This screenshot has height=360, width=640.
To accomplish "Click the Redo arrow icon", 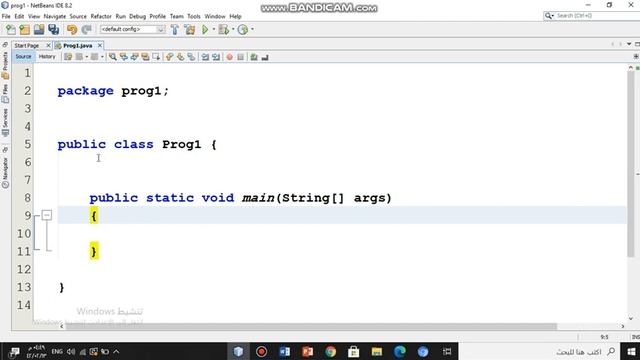I will (x=86, y=29).
